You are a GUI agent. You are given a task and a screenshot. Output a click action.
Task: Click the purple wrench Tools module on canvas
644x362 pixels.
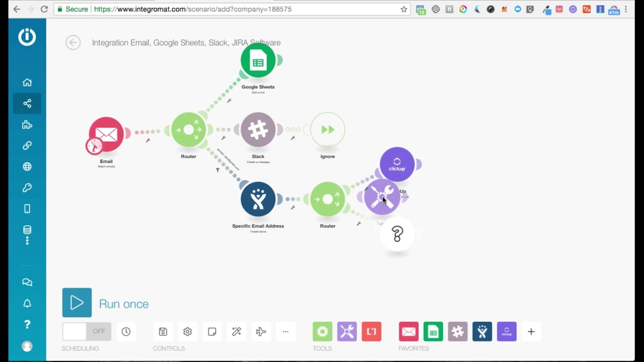click(382, 197)
